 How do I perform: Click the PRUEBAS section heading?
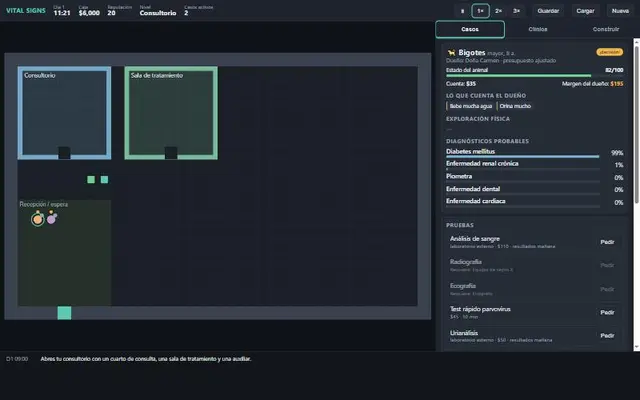pos(460,225)
